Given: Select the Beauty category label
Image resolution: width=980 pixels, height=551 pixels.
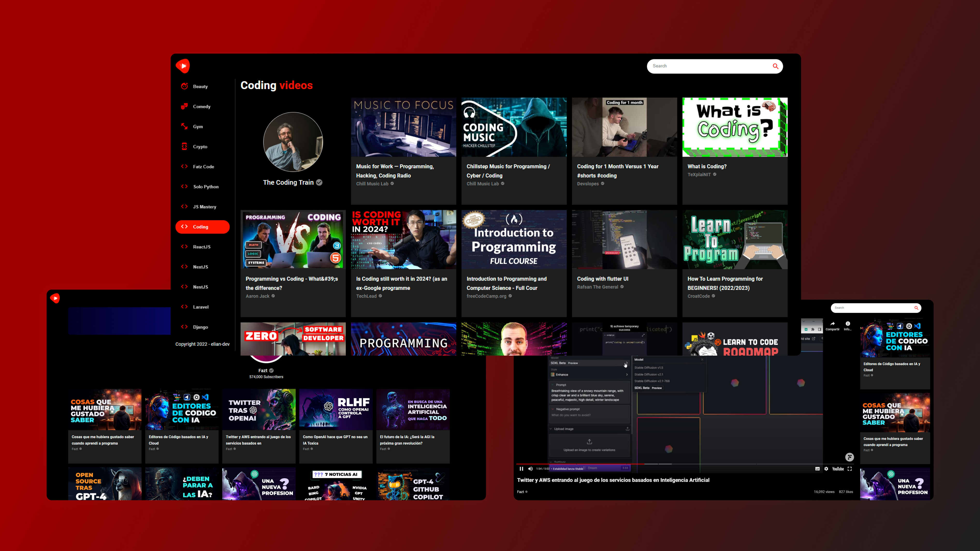Looking at the screenshot, I should coord(200,87).
